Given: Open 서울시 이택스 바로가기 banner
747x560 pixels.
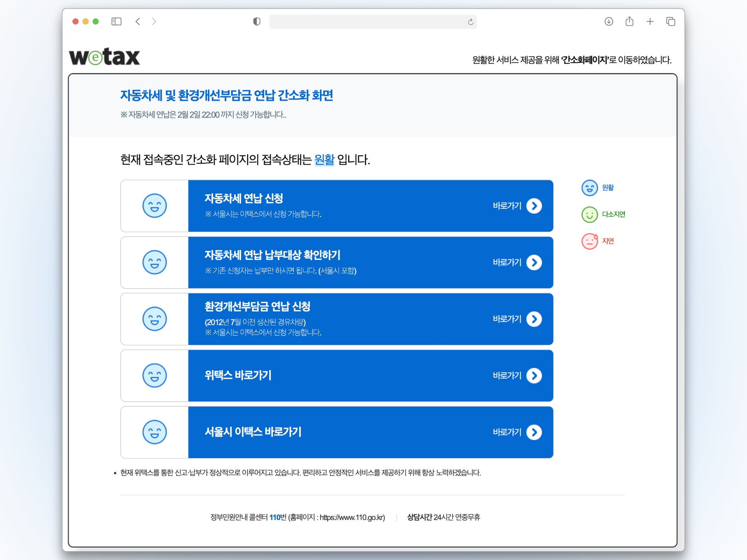Looking at the screenshot, I should (x=370, y=432).
